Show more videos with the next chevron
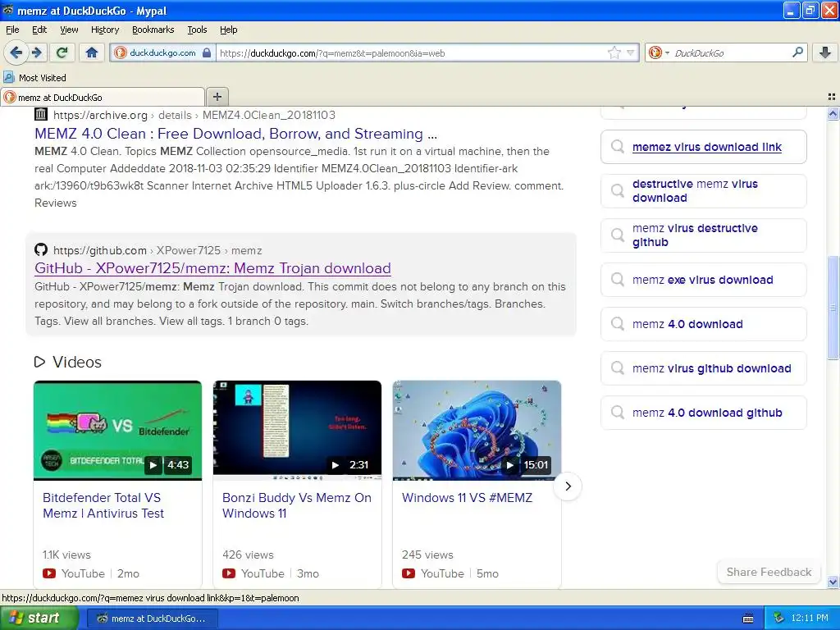The width and height of the screenshot is (840, 630). 568,486
